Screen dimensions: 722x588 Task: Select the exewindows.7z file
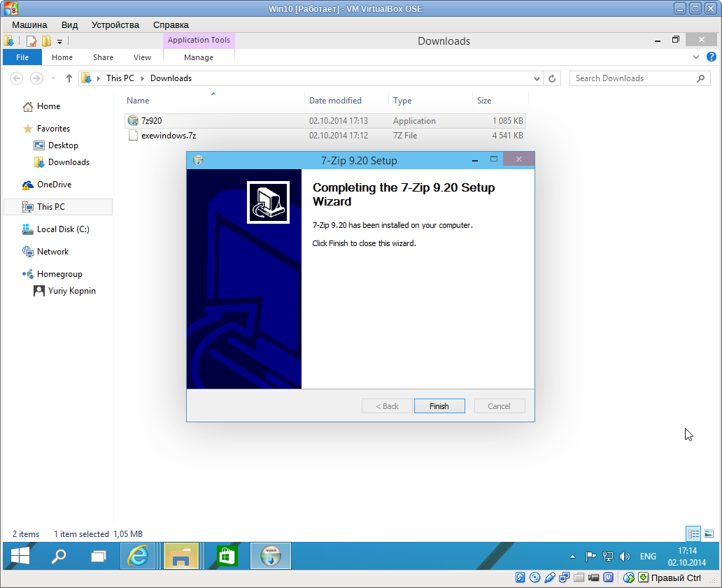coord(325,135)
